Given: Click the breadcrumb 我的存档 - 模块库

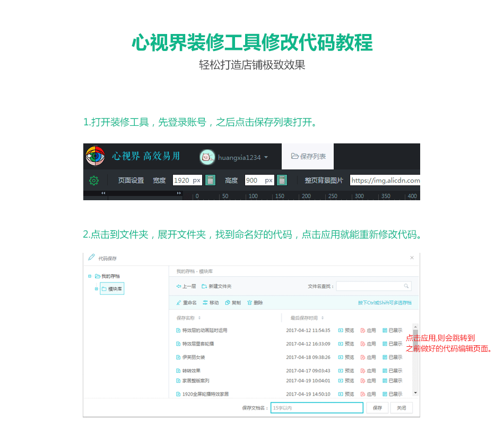Looking at the screenshot, I should pyautogui.click(x=195, y=271).
